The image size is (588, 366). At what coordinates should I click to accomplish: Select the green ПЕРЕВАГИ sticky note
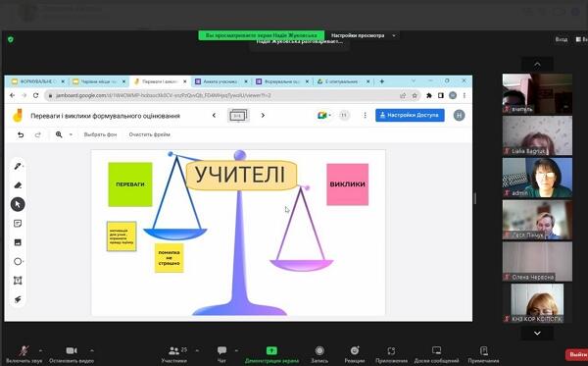[130, 184]
